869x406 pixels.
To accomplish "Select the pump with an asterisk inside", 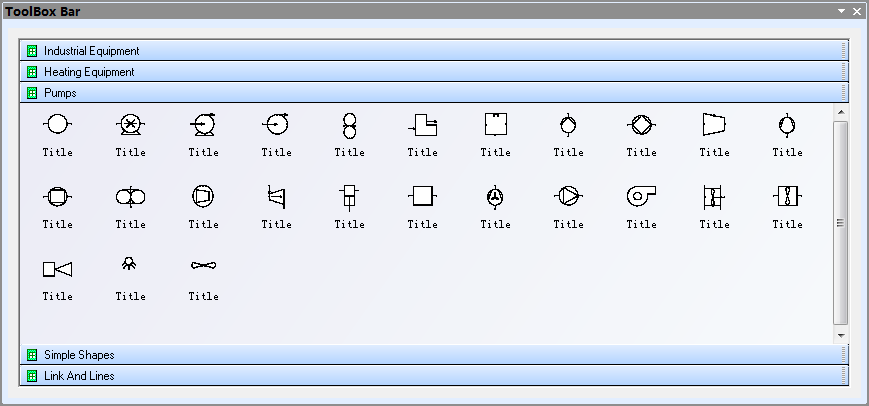I will 130,125.
